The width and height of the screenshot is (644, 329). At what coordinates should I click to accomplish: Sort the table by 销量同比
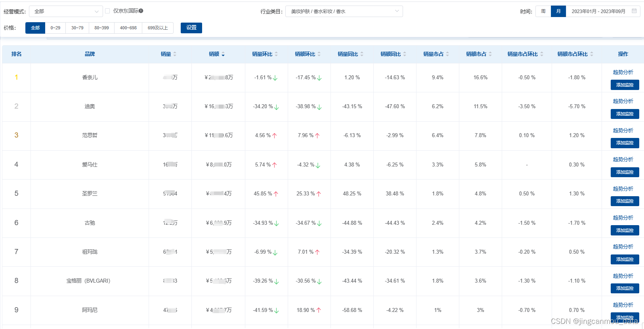click(x=362, y=54)
